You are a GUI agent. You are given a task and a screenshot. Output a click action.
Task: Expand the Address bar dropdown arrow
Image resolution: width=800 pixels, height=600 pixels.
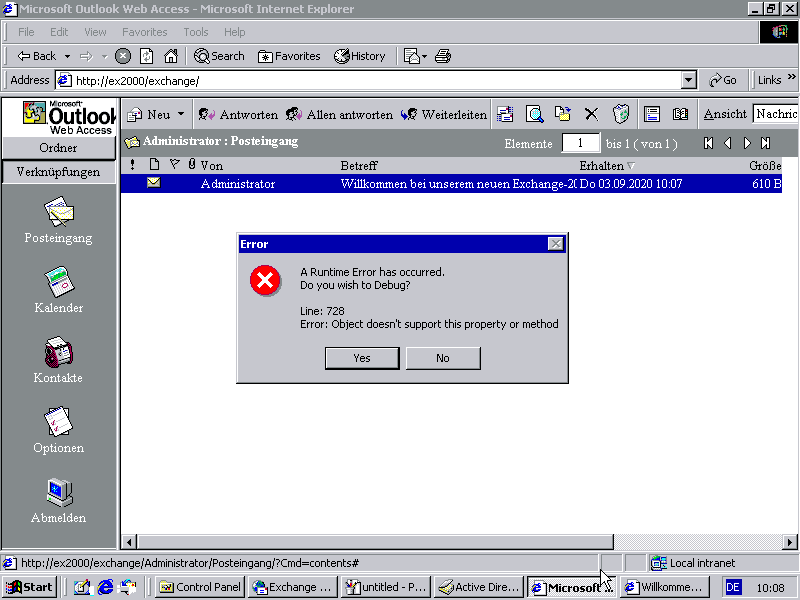(x=688, y=80)
